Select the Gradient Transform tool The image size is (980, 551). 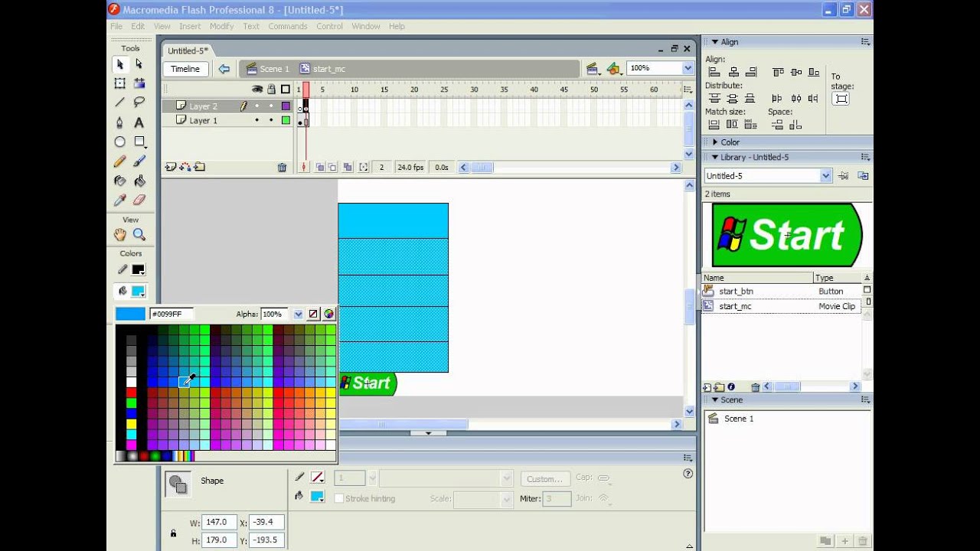[139, 83]
